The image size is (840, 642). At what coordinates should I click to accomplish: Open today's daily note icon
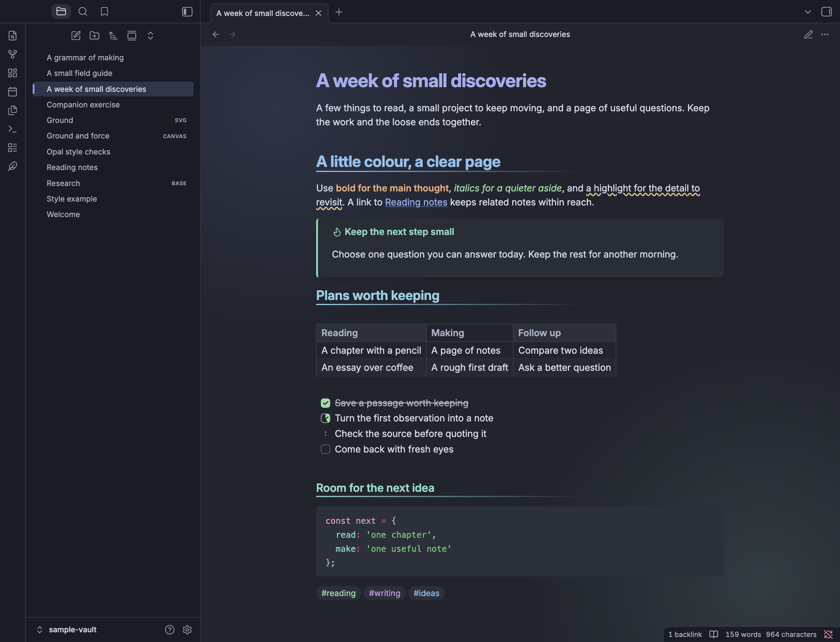[12, 92]
